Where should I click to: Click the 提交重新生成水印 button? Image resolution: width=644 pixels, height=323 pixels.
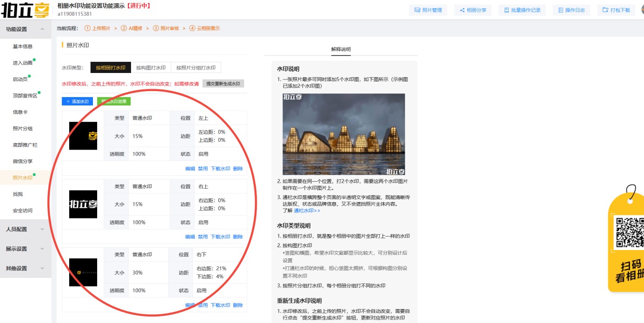click(223, 84)
